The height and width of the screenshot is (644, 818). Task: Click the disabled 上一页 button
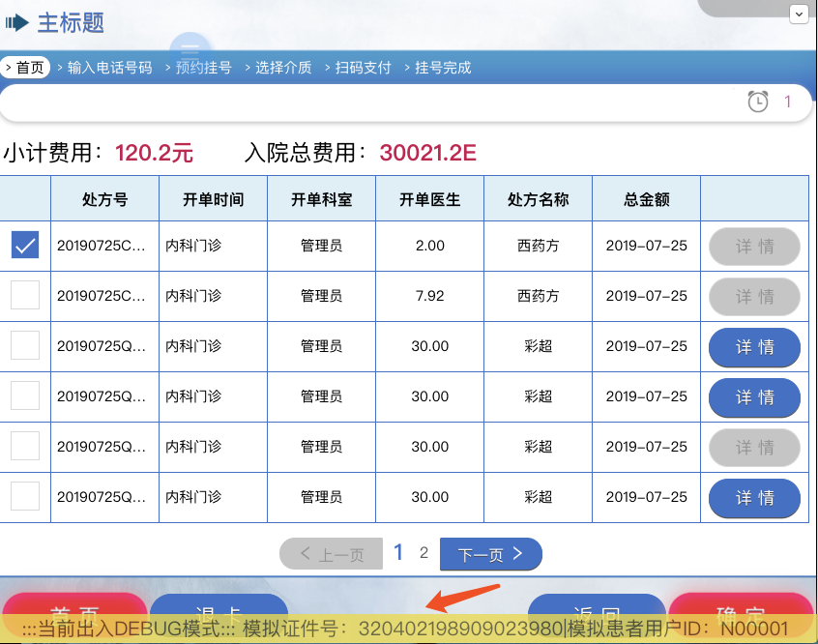(332, 554)
